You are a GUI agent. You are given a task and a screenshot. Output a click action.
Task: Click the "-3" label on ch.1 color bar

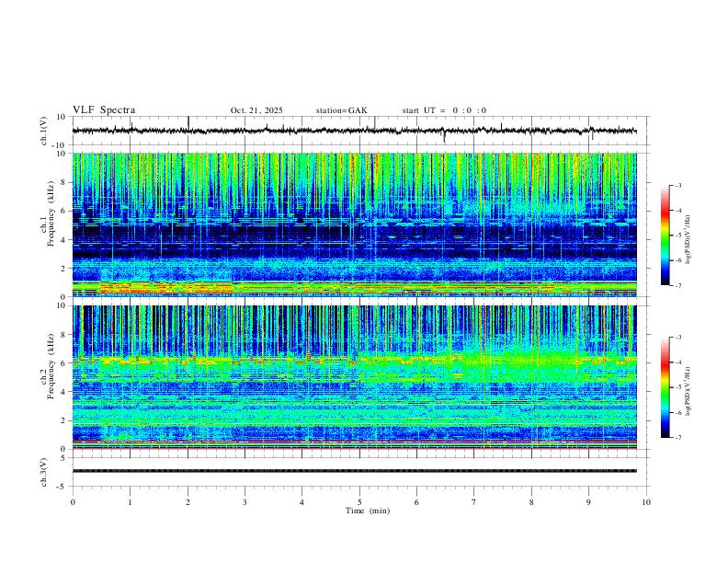[x=677, y=185]
